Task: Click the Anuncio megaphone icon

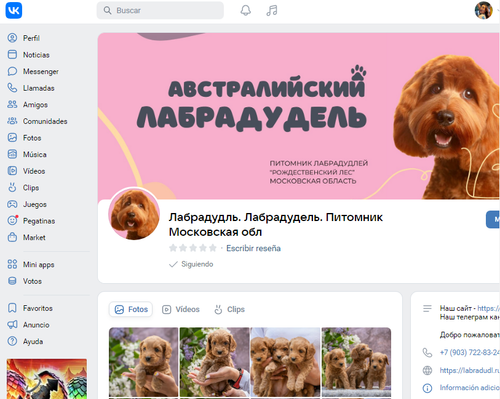Action: point(12,325)
